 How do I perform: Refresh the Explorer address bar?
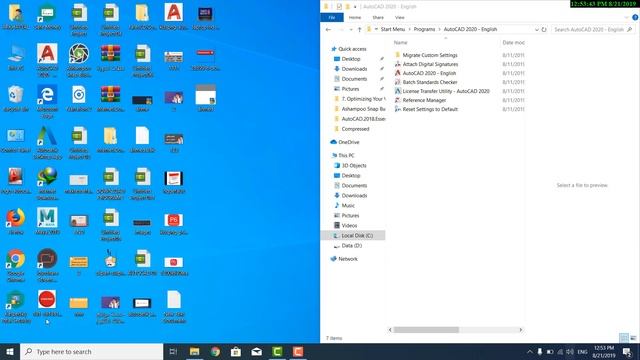[x=544, y=29]
